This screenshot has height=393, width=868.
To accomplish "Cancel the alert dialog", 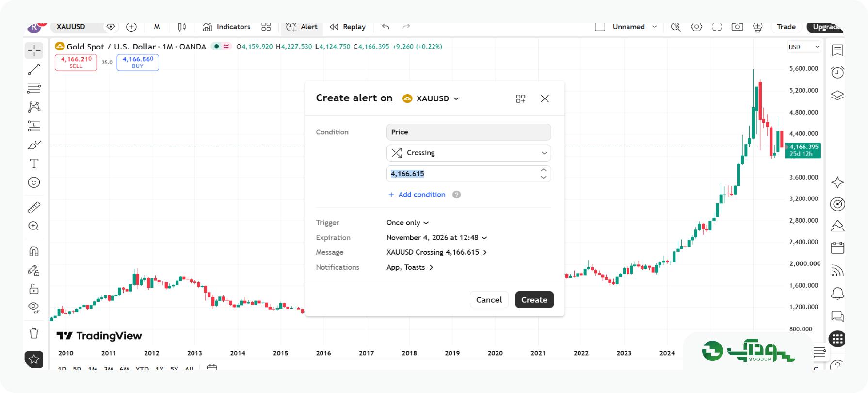I will click(489, 300).
